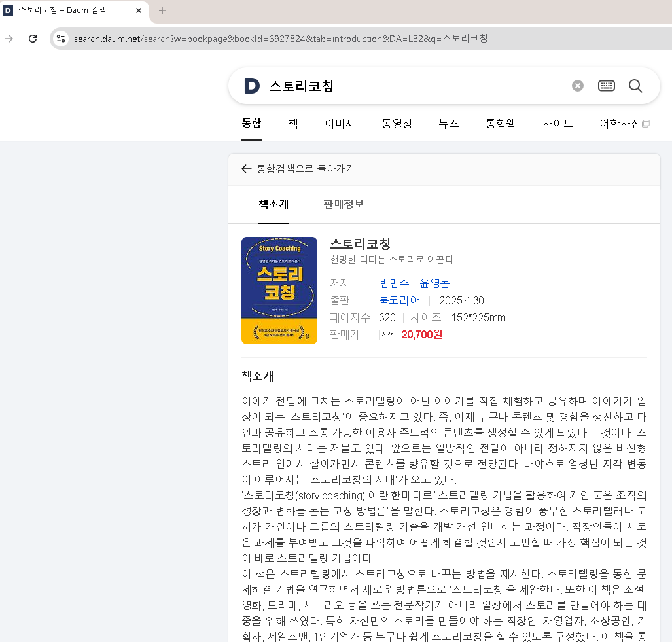Image resolution: width=672 pixels, height=642 pixels.
Task: Click the back arrow beside 통합검색으로 돌아가기
Action: (x=246, y=169)
